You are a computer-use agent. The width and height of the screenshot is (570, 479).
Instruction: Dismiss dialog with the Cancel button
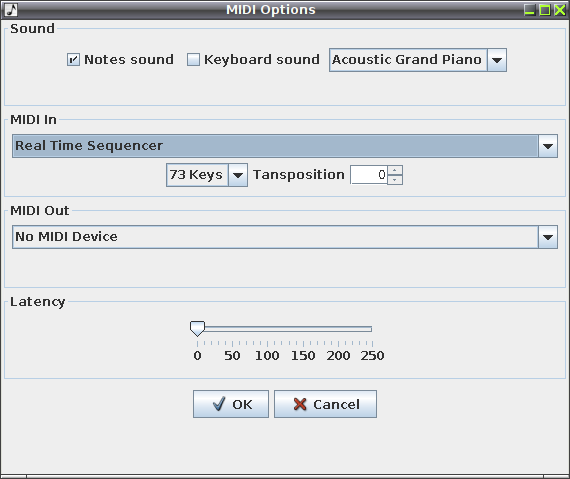tap(325, 404)
